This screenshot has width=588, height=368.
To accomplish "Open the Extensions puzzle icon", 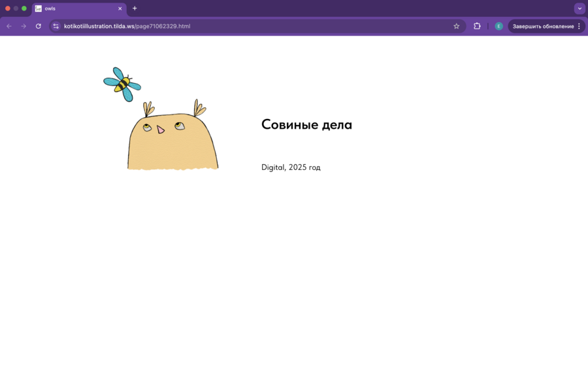I will tap(477, 26).
